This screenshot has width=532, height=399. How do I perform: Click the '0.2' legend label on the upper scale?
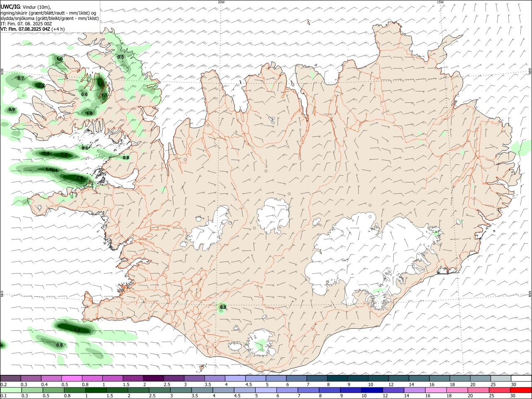(4, 384)
